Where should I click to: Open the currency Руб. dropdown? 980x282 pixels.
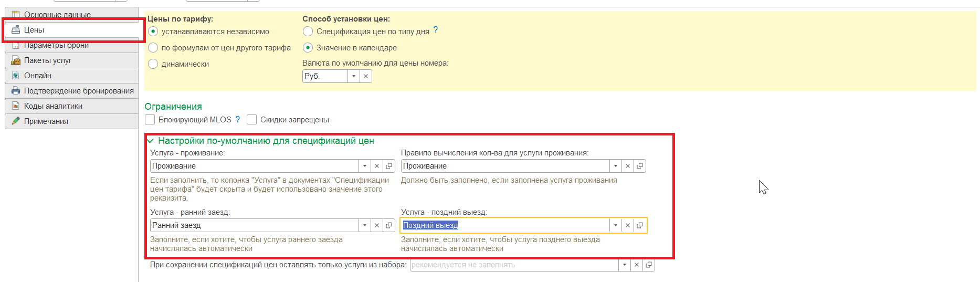point(354,76)
